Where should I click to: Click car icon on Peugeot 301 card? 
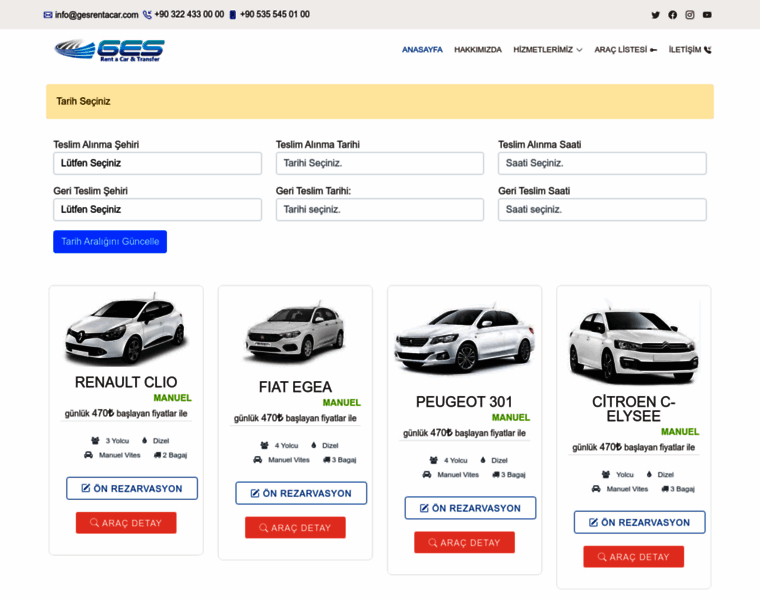tap(427, 475)
